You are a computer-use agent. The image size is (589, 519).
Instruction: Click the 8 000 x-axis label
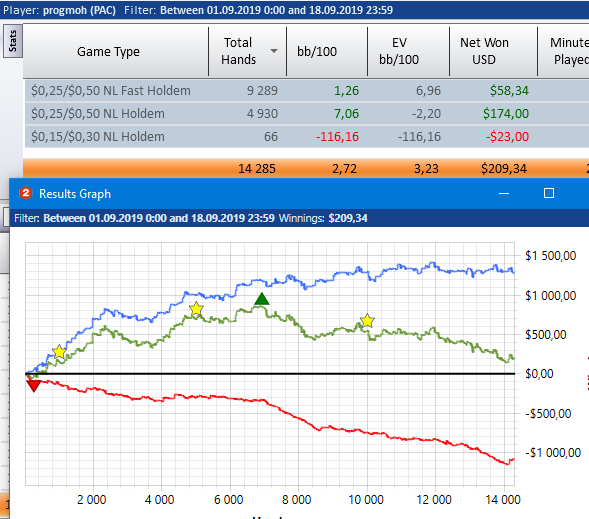297,500
